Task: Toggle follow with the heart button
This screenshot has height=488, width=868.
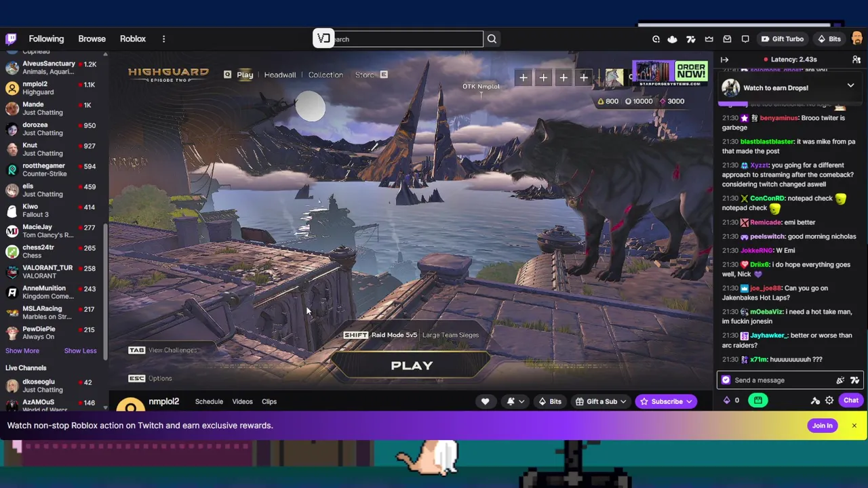Action: [x=485, y=401]
